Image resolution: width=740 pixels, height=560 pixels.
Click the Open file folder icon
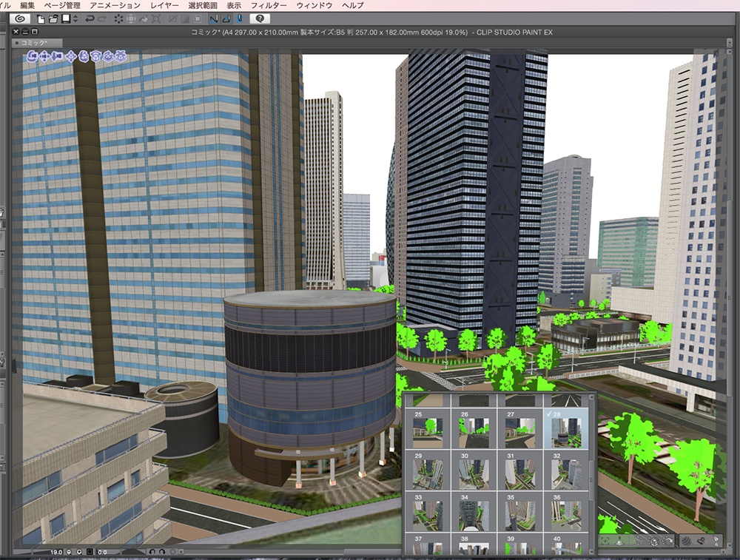(53, 19)
